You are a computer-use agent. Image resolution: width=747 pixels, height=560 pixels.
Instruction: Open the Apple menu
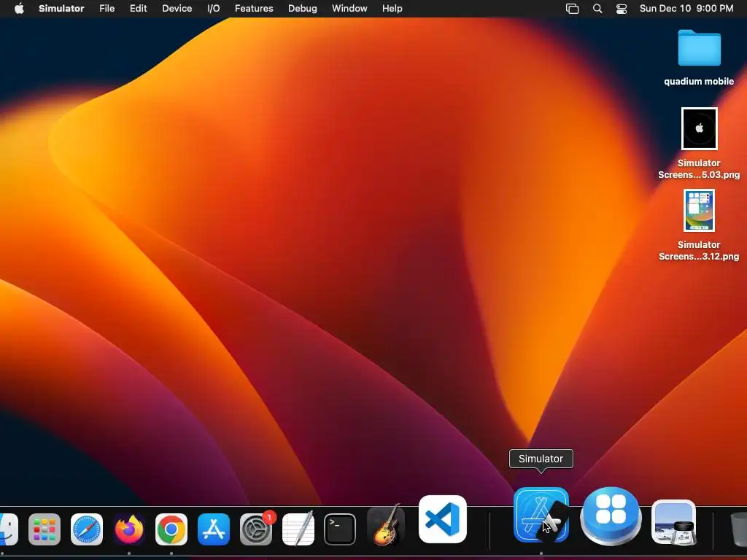click(x=19, y=9)
